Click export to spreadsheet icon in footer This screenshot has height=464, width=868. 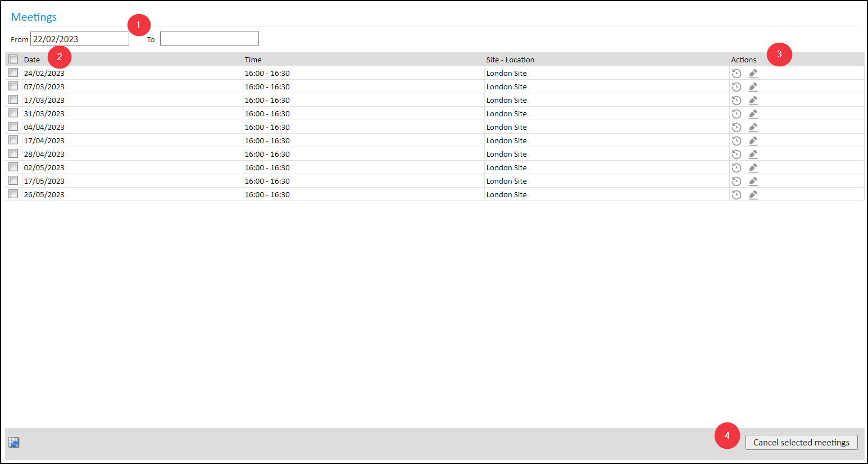pyautogui.click(x=14, y=443)
